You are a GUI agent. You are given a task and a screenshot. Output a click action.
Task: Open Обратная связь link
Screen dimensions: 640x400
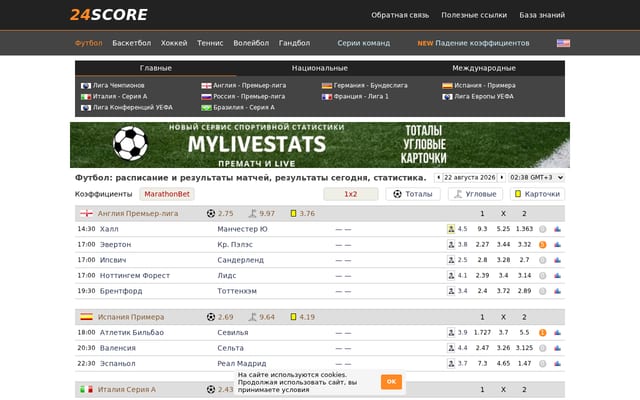click(x=400, y=15)
